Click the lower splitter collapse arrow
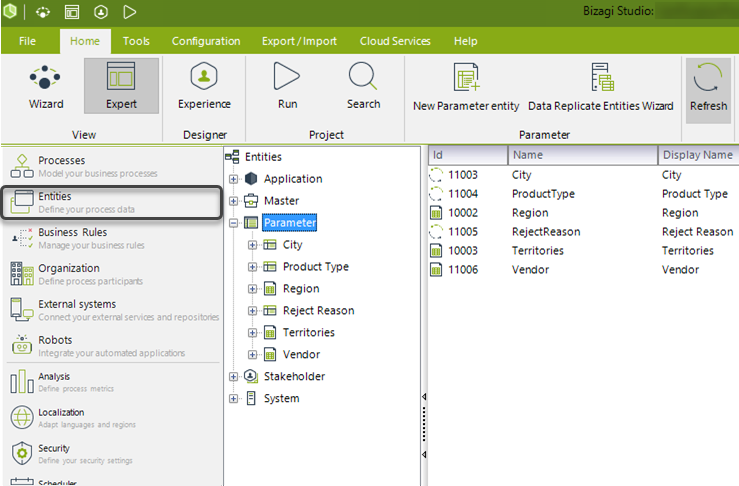Image resolution: width=739 pixels, height=486 pixels. click(424, 454)
